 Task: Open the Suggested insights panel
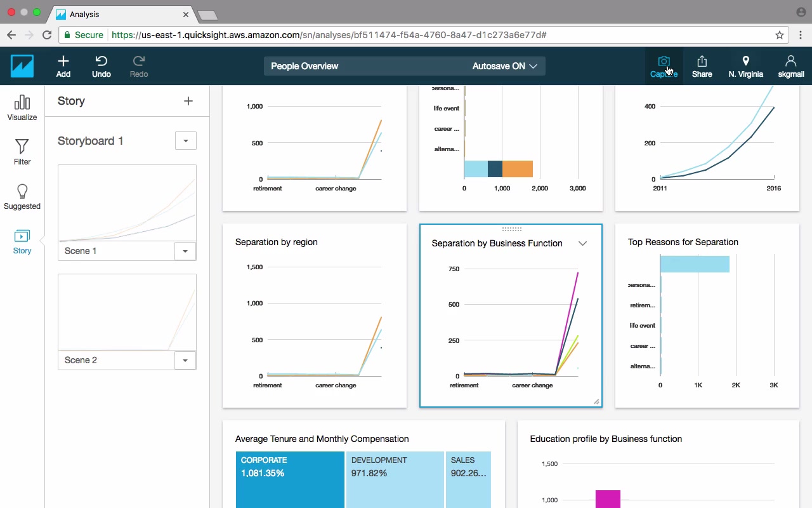pos(22,197)
